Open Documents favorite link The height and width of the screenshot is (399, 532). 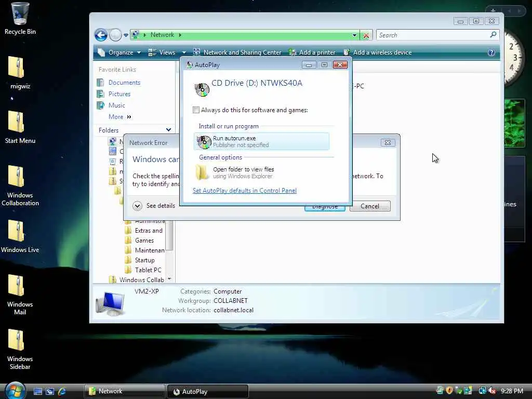tap(119, 83)
